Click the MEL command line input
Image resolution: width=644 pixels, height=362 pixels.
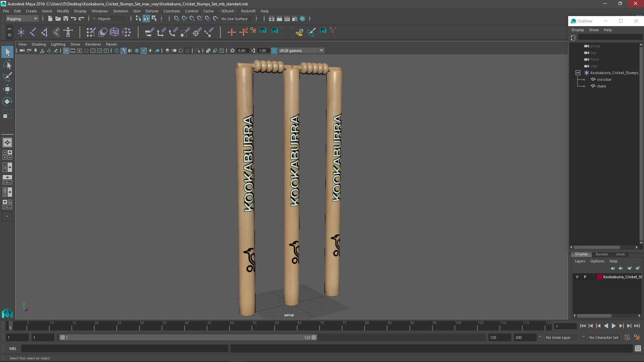coord(124,349)
